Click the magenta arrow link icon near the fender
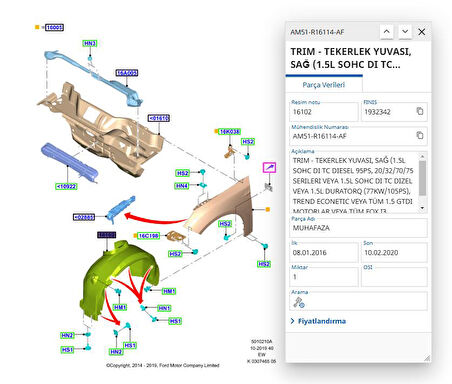 269,167
